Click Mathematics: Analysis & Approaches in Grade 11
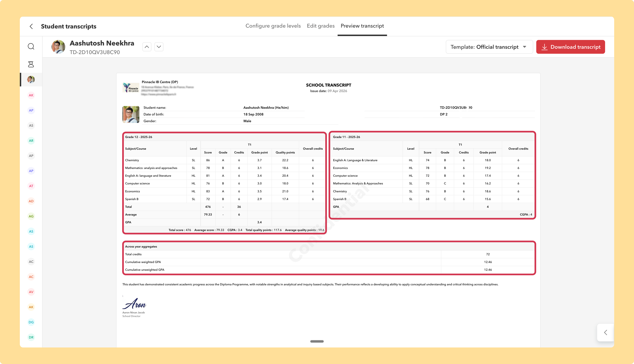This screenshot has height=364, width=634. pos(358,184)
